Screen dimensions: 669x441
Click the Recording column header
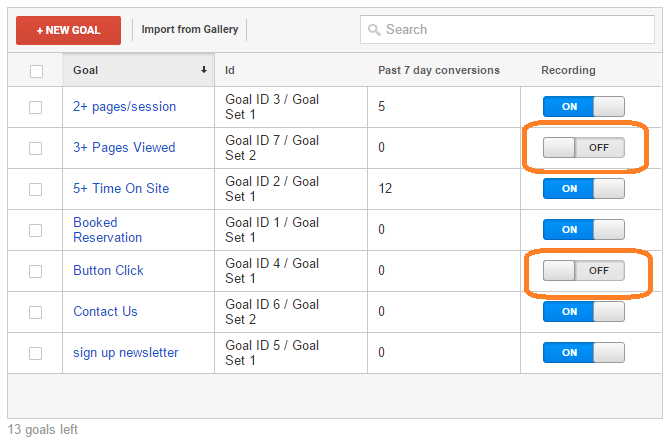(x=568, y=70)
